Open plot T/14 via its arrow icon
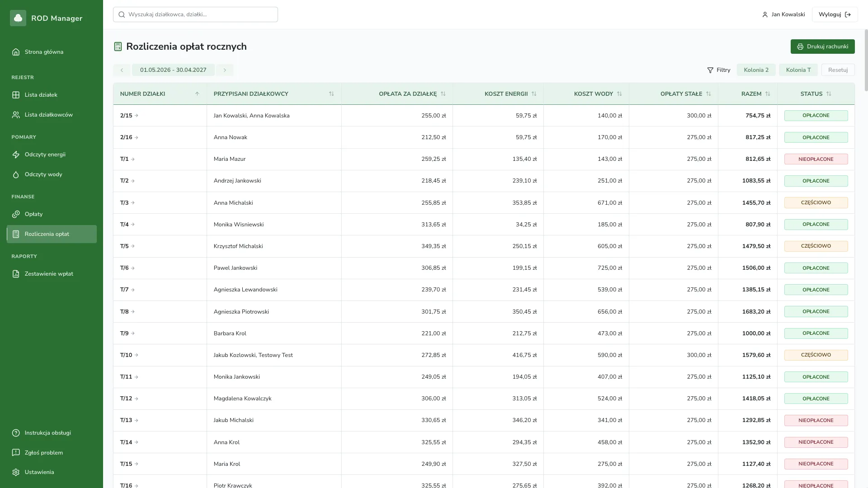This screenshot has width=868, height=488. click(x=137, y=442)
